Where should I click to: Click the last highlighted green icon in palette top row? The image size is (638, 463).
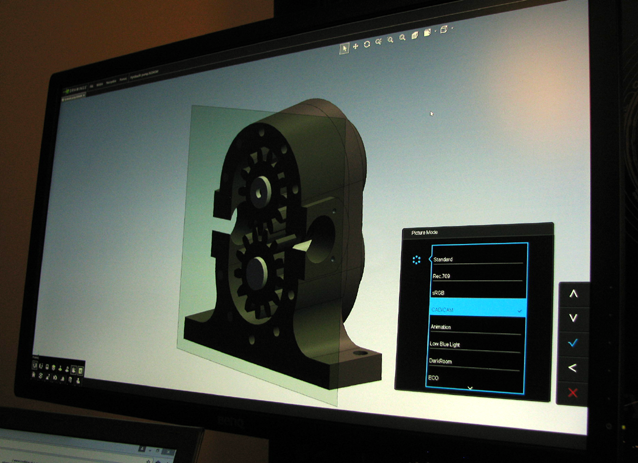coord(81,371)
